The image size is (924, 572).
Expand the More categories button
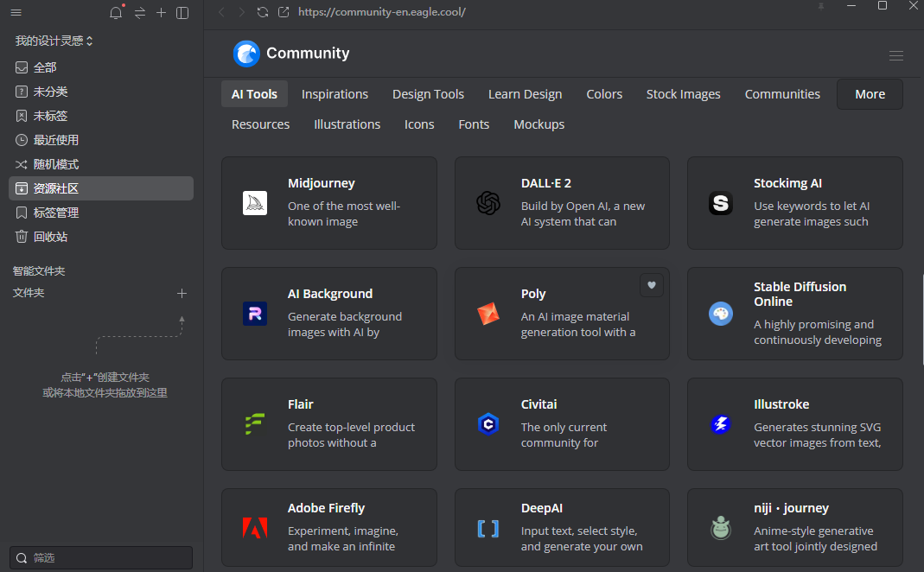tap(870, 94)
